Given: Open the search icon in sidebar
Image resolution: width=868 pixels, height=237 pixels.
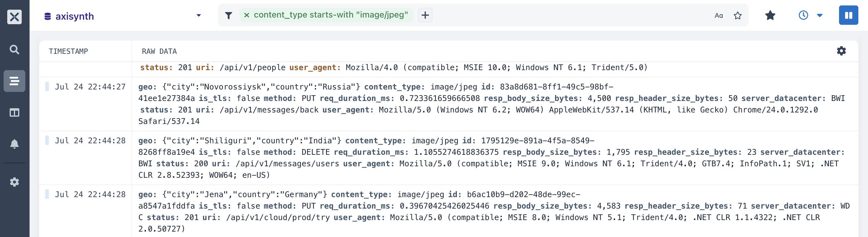Looking at the screenshot, I should 14,50.
